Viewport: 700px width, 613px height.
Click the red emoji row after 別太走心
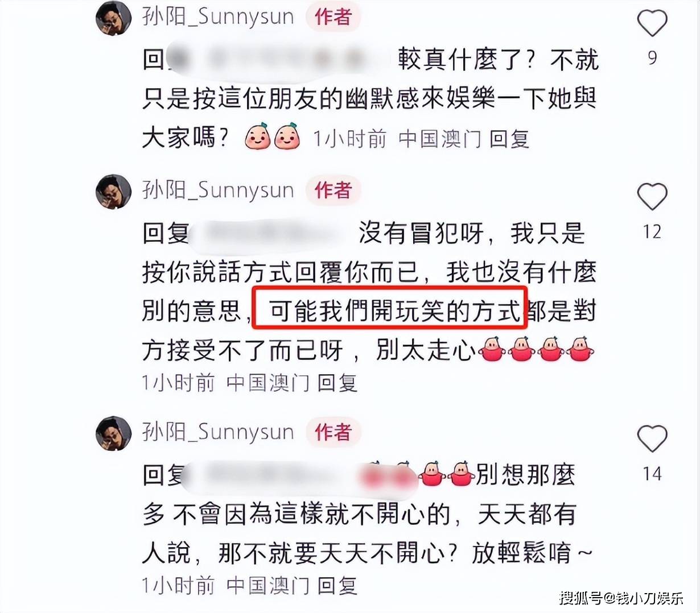(x=538, y=349)
